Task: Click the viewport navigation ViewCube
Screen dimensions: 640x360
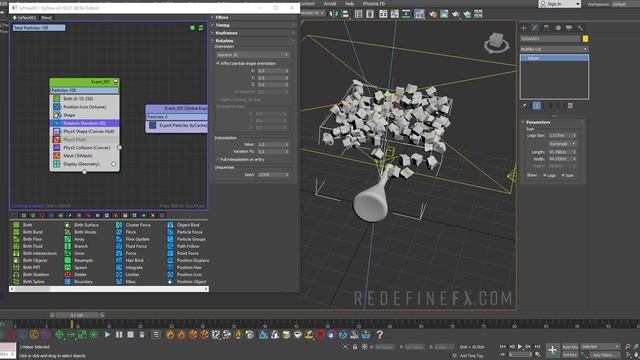Action: 496,42
